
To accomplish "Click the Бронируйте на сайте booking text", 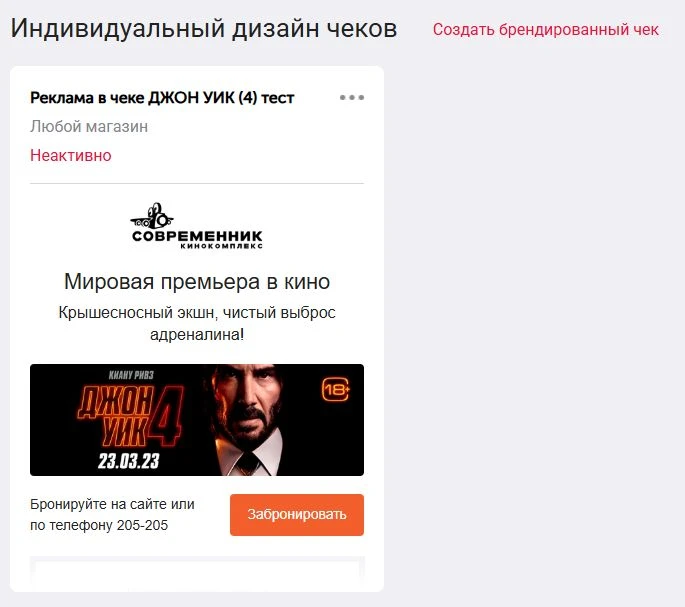I will (x=112, y=504).
